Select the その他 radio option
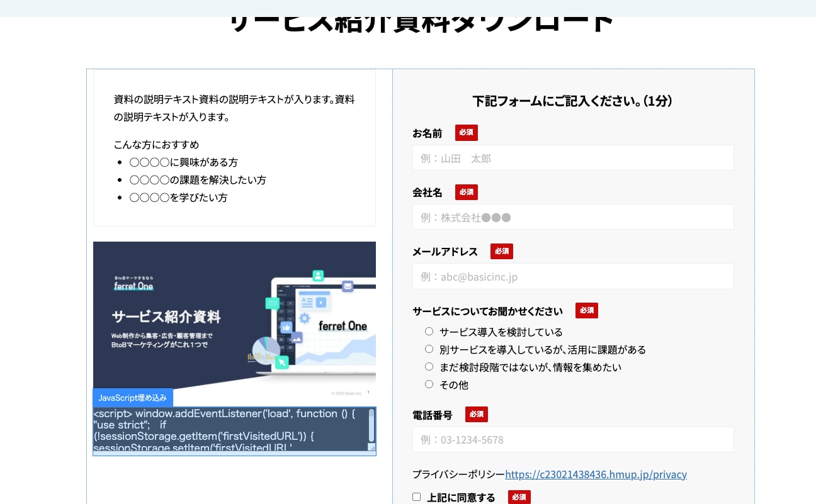 coord(429,384)
